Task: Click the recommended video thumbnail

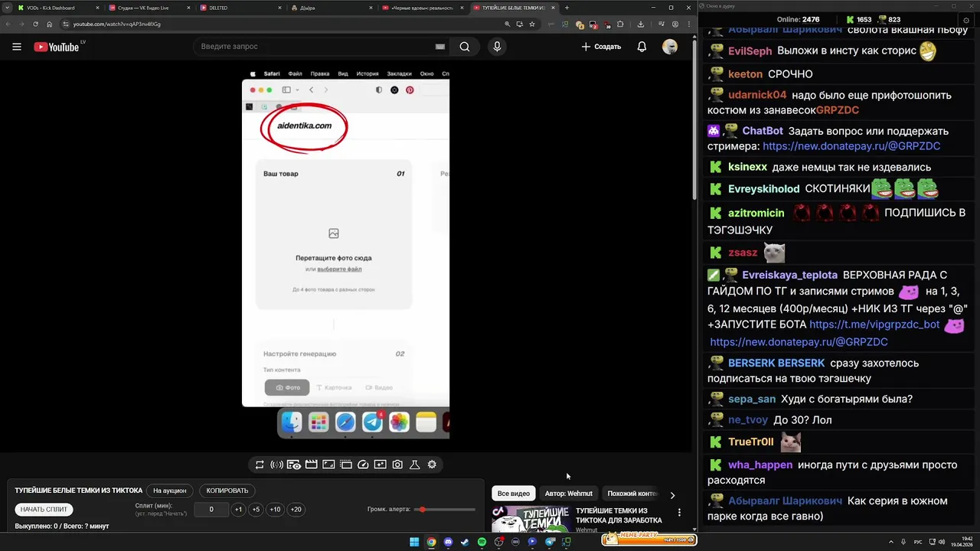Action: 530,519
